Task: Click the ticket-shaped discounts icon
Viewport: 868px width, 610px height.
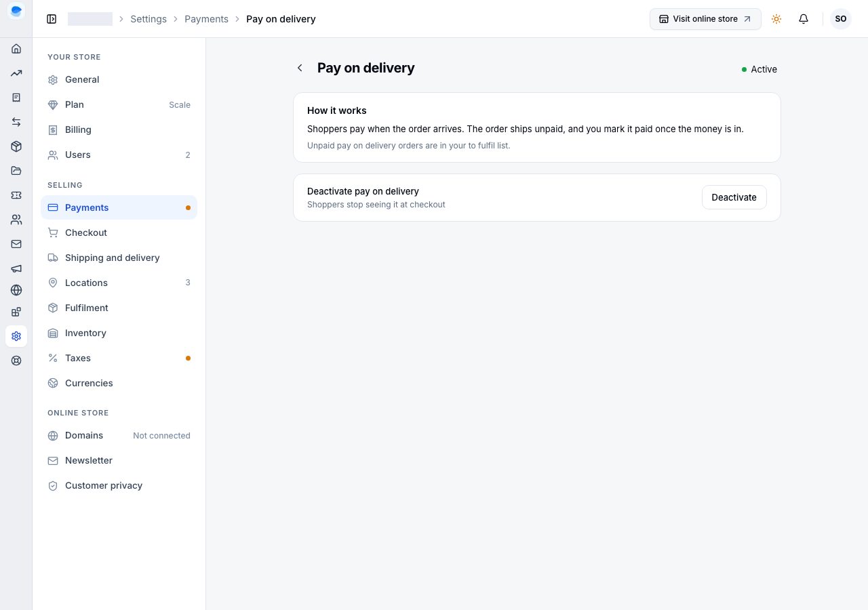Action: tap(16, 195)
